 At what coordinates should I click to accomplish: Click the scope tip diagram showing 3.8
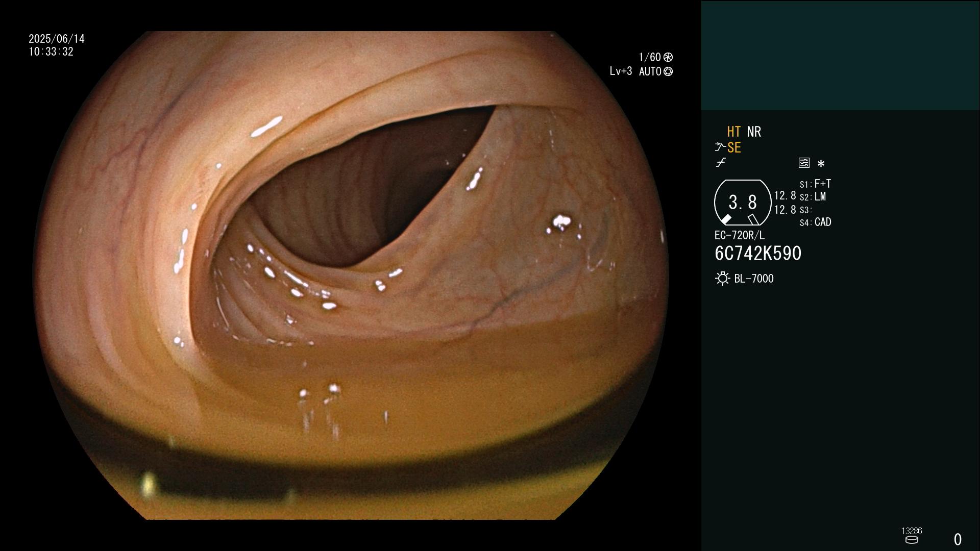pos(743,203)
